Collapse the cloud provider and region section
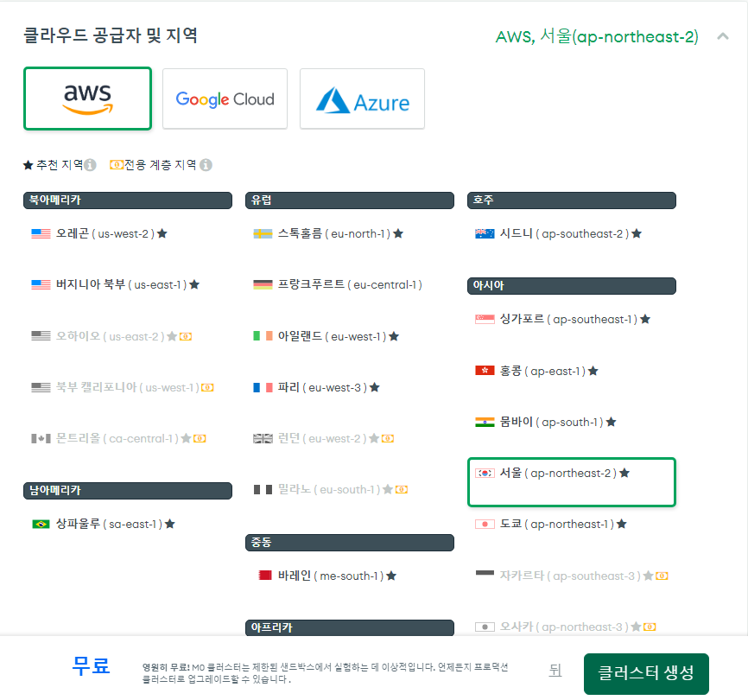The image size is (748, 700). pyautogui.click(x=723, y=36)
